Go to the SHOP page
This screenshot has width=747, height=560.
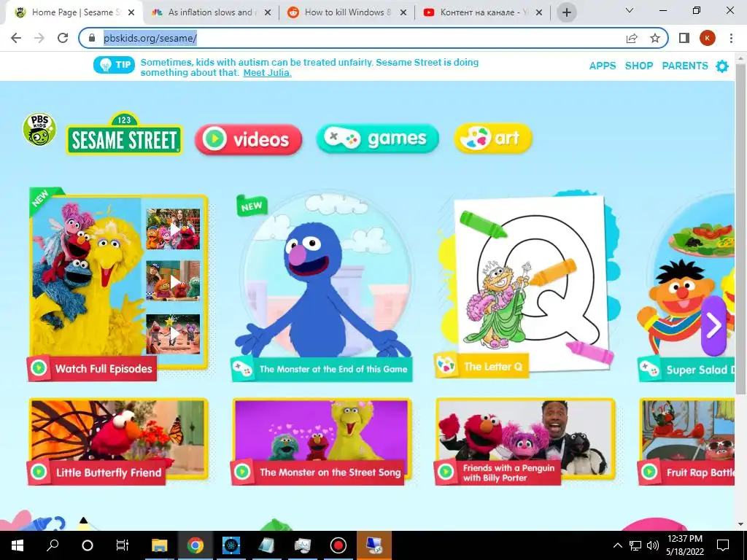click(x=639, y=66)
